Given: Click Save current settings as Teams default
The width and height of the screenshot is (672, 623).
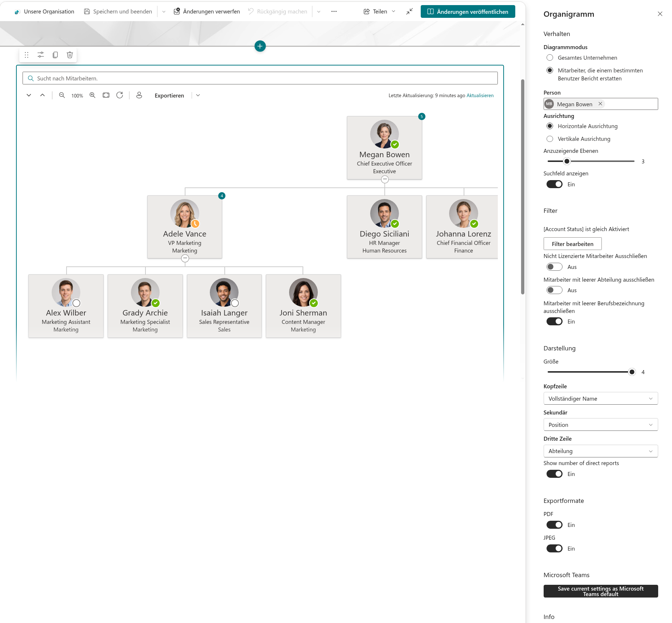Looking at the screenshot, I should (x=601, y=591).
